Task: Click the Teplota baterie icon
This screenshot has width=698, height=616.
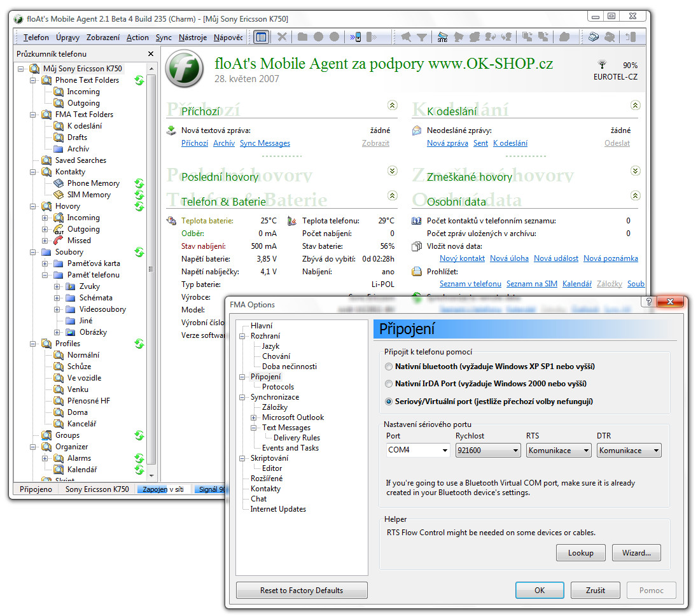Action: pyautogui.click(x=171, y=221)
